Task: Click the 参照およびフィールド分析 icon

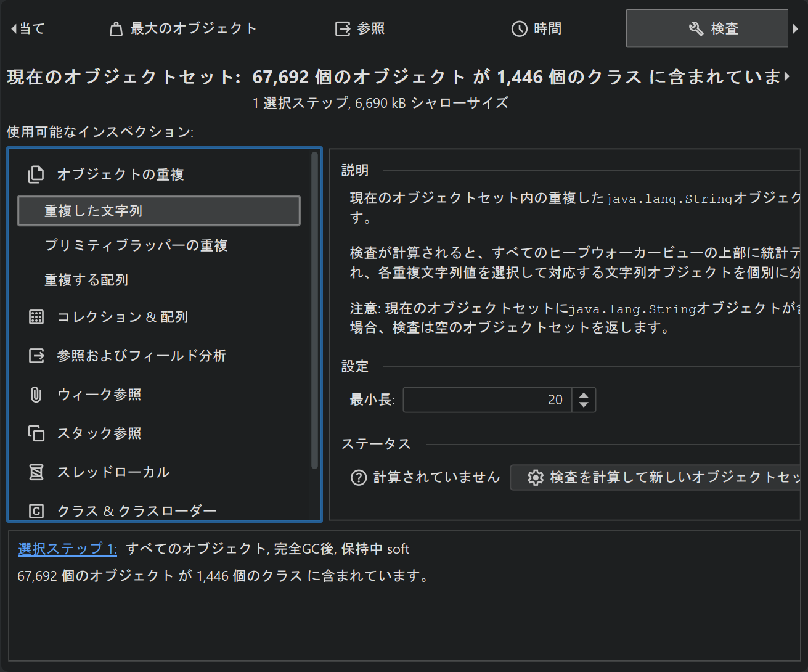Action: (36, 356)
